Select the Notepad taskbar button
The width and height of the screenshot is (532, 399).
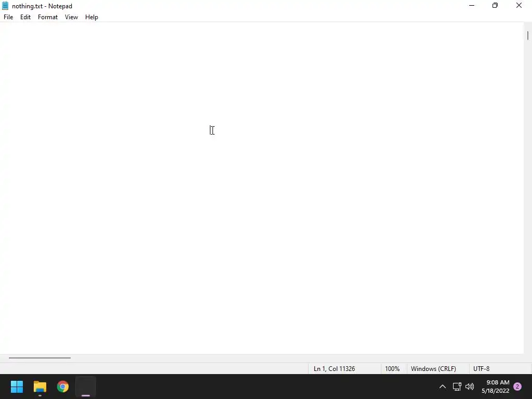[x=86, y=387]
